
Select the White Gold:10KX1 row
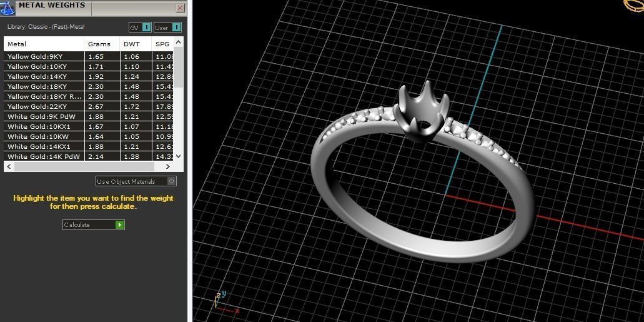pyautogui.click(x=89, y=126)
